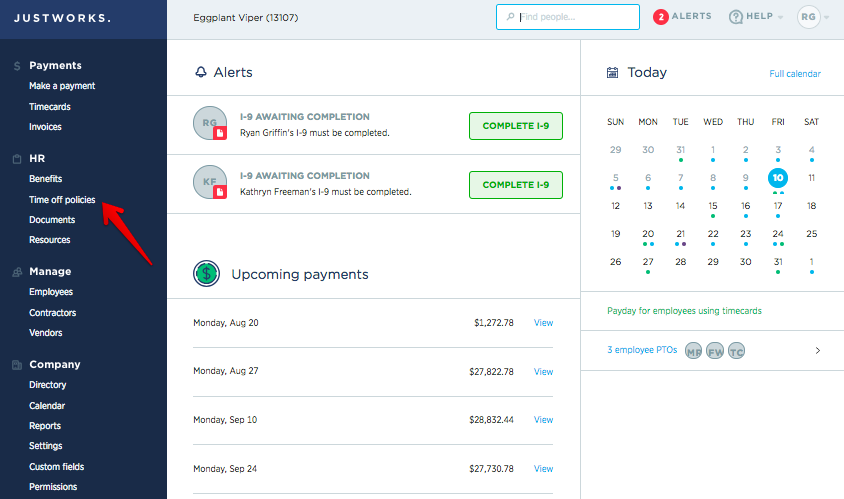
Task: Open Vendors in sidebar
Action: 45,333
